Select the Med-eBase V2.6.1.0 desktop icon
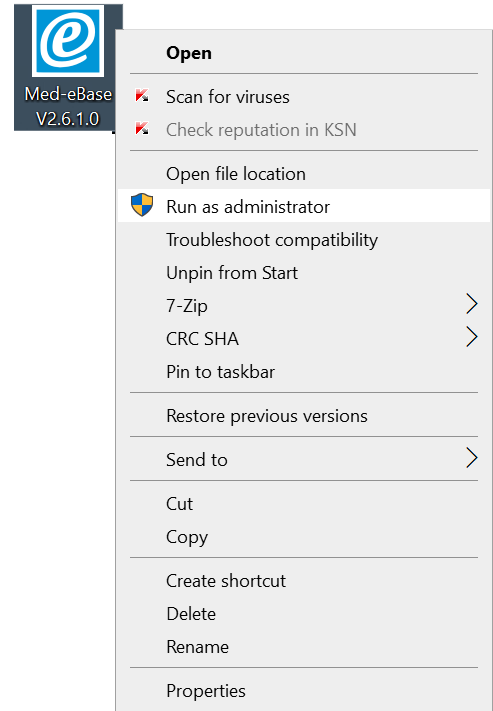 [x=68, y=67]
